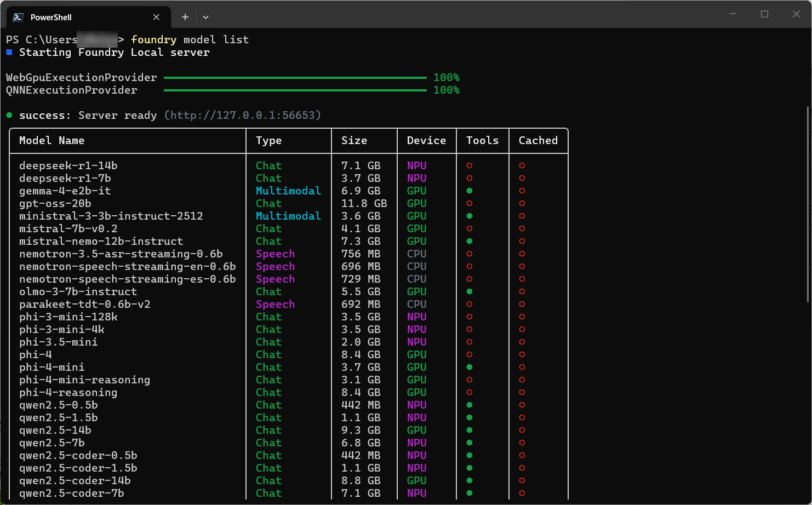Screen dimensions: 812x505
Task: Close the terminal window
Action: pos(796,14)
